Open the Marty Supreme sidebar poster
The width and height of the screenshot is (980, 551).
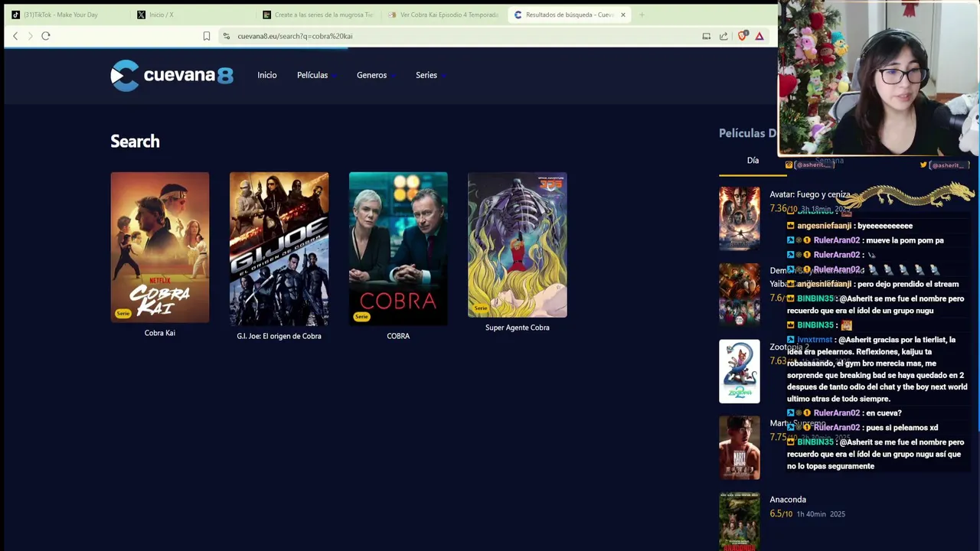click(x=740, y=448)
